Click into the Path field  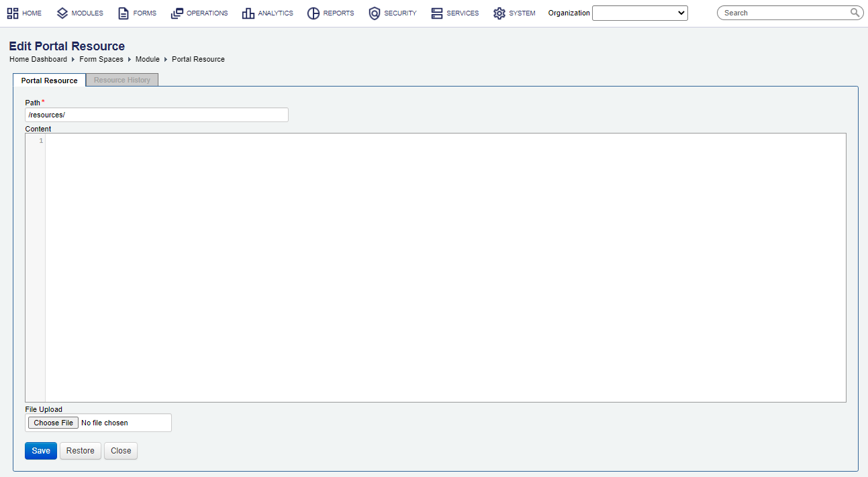pos(156,115)
